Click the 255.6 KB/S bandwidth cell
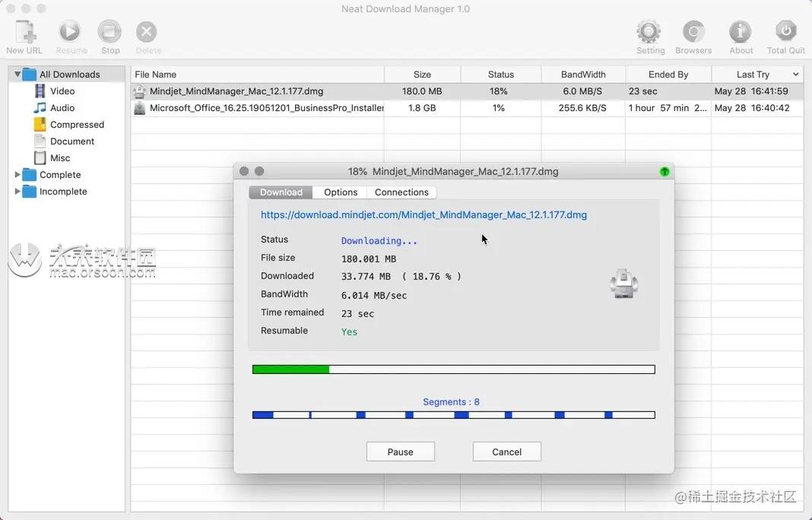 (582, 108)
